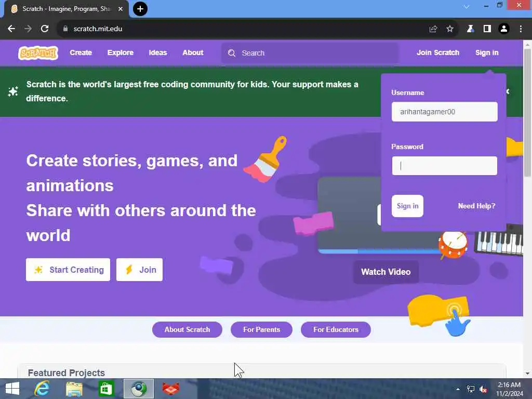The height and width of the screenshot is (399, 532).
Task: Click the share page icon in address bar
Action: tap(433, 29)
